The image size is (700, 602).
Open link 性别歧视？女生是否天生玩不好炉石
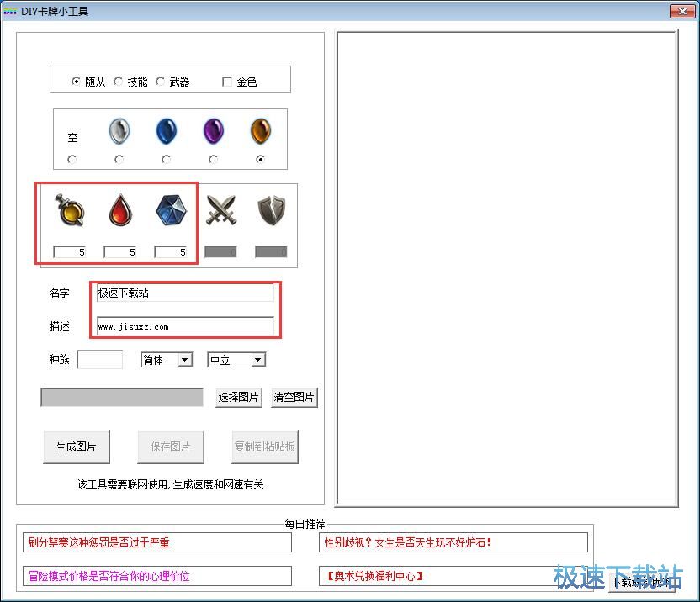coord(453,542)
